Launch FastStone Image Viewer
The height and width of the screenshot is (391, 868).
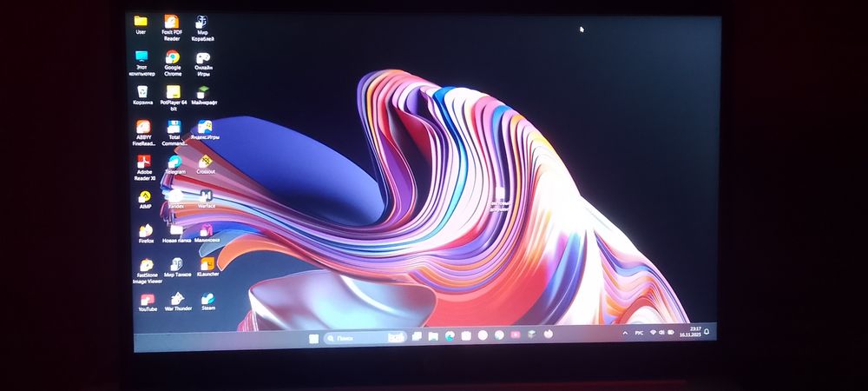(148, 271)
